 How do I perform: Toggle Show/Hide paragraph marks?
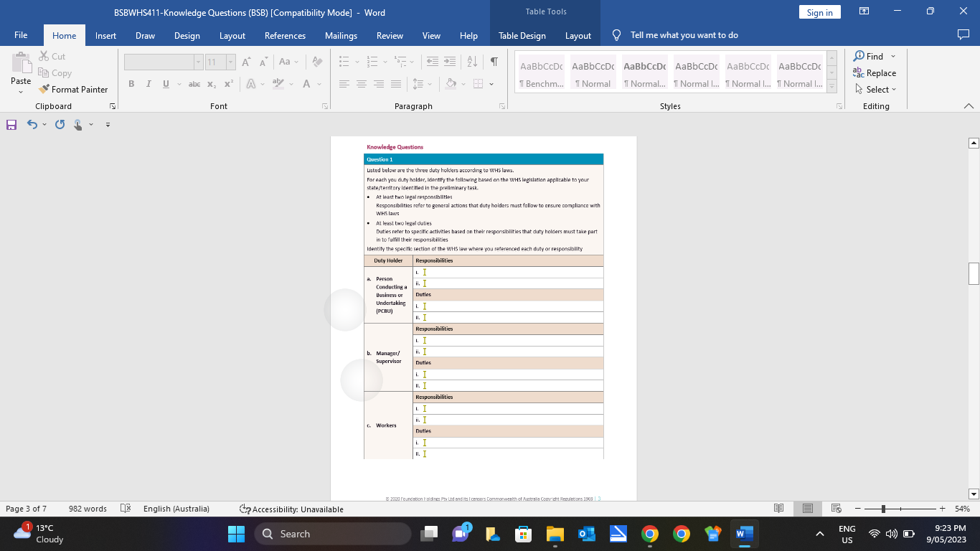tap(494, 62)
